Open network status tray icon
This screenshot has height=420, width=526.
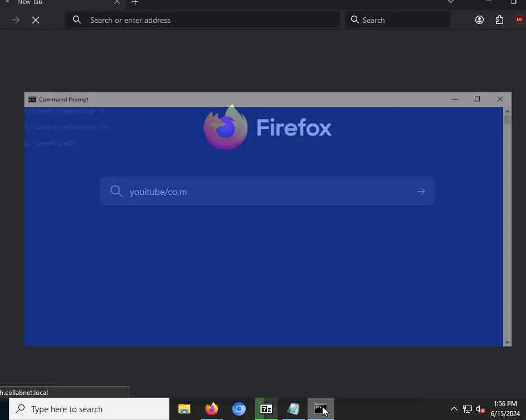tap(467, 409)
